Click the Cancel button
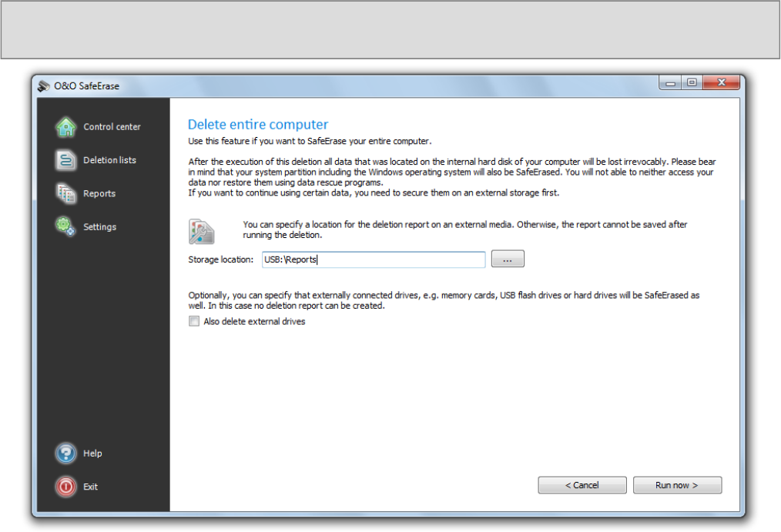Image resolution: width=781 pixels, height=532 pixels. coord(582,485)
